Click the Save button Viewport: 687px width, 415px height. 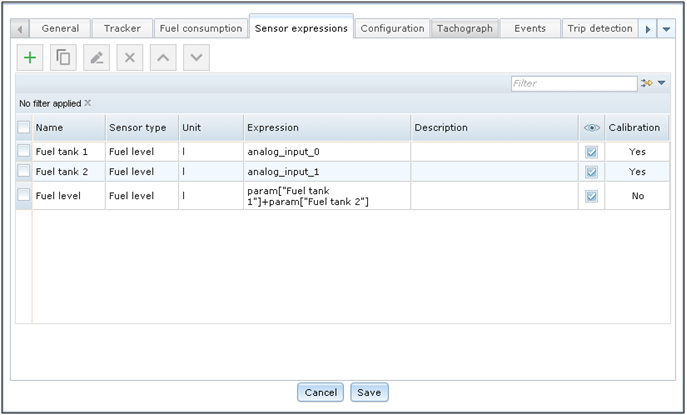tap(369, 392)
